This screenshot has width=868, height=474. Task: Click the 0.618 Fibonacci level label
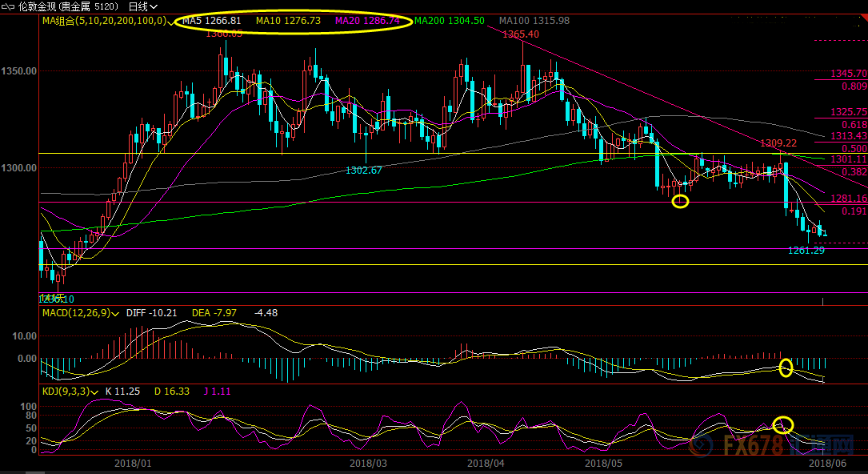(x=854, y=125)
